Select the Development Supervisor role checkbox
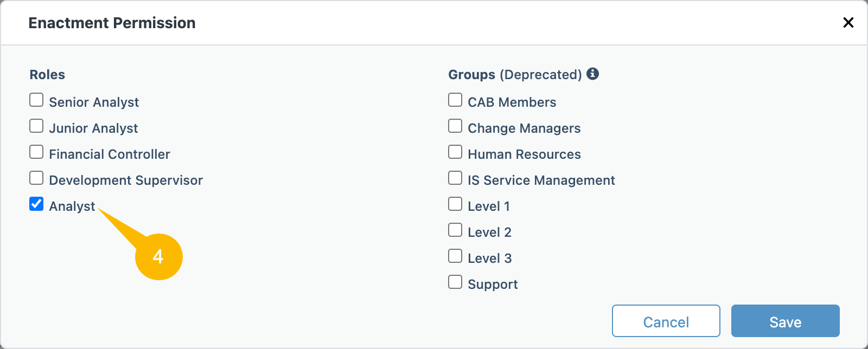 [36, 178]
